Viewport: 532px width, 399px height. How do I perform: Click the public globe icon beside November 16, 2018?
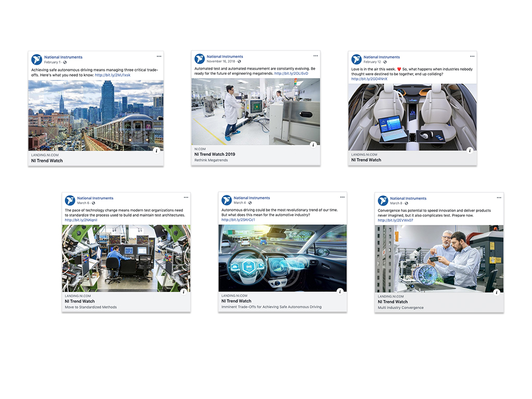tap(239, 61)
